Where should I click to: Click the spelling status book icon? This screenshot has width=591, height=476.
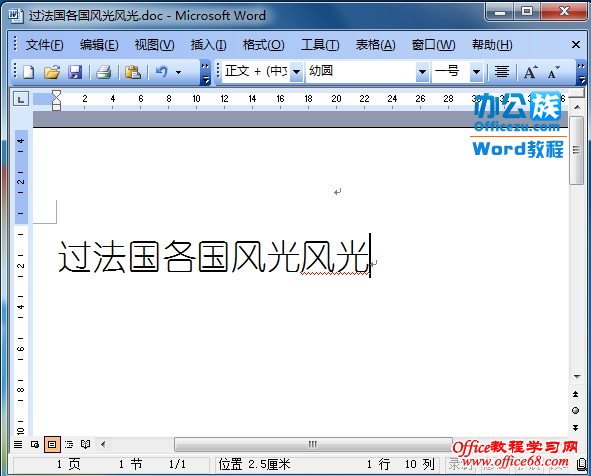tap(582, 464)
